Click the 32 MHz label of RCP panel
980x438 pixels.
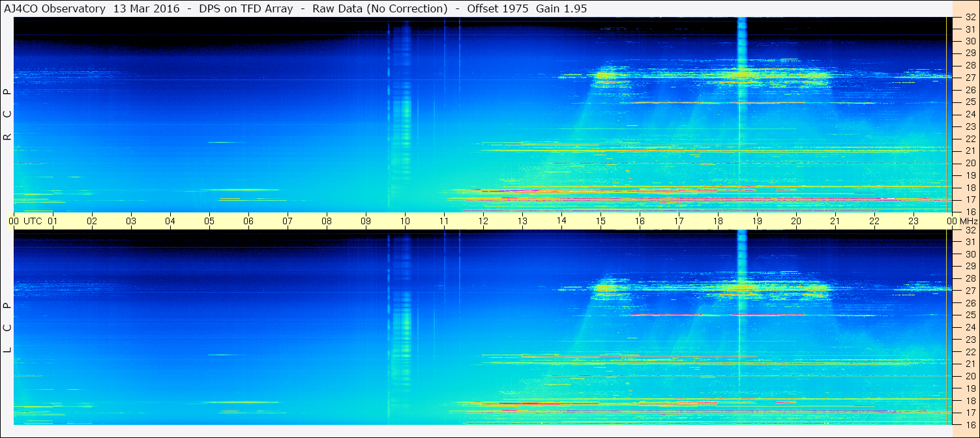pos(970,18)
